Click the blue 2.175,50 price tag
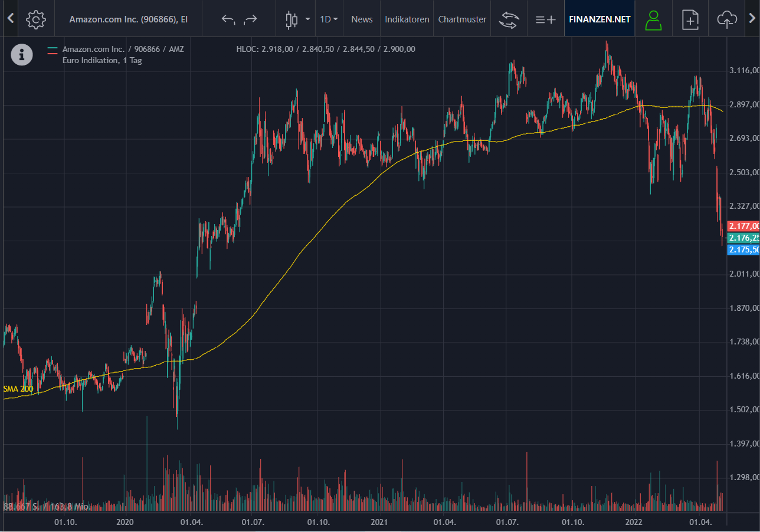Image resolution: width=760 pixels, height=532 pixels. tap(743, 249)
